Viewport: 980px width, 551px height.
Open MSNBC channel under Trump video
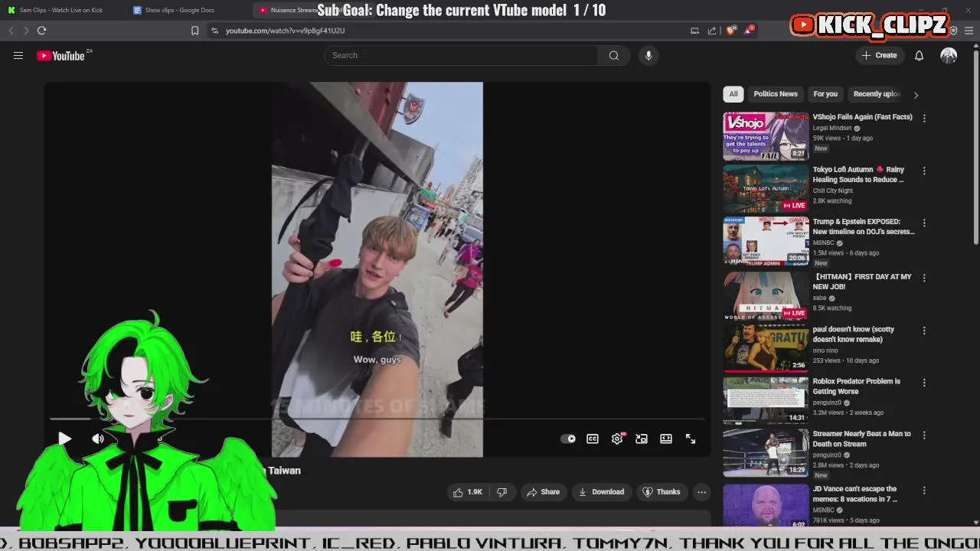(x=823, y=243)
